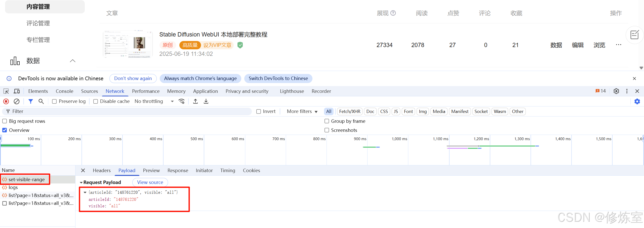Toggle the device toolbar icon
This screenshot has width=644, height=228.
pyautogui.click(x=17, y=91)
